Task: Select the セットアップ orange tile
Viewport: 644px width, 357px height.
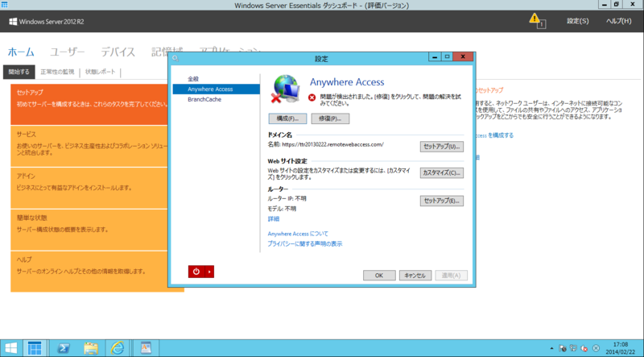Action: tap(89, 105)
